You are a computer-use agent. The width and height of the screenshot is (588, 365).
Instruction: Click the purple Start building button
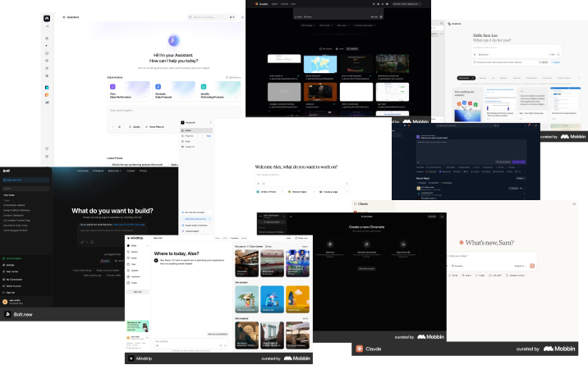coord(519,162)
